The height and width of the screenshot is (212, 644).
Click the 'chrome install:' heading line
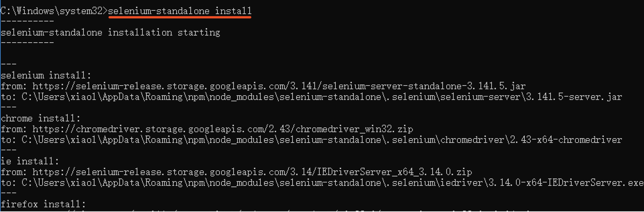[x=41, y=118]
